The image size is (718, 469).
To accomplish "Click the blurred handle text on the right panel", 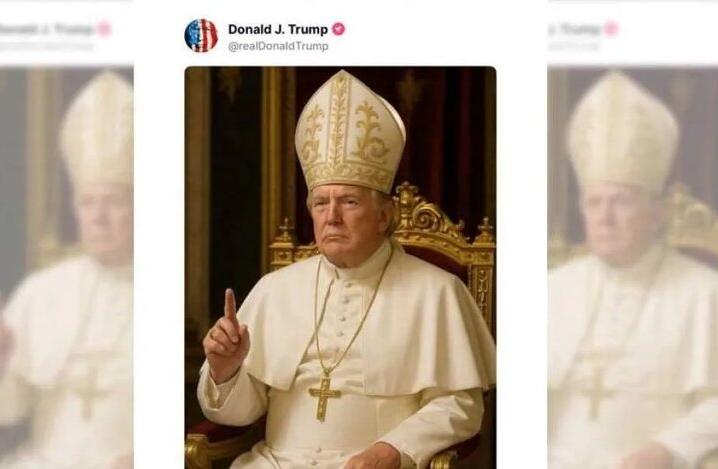I will [x=573, y=46].
